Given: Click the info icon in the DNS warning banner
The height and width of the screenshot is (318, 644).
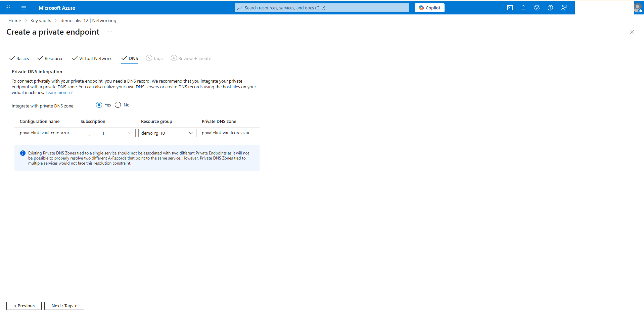Looking at the screenshot, I should click(x=22, y=153).
